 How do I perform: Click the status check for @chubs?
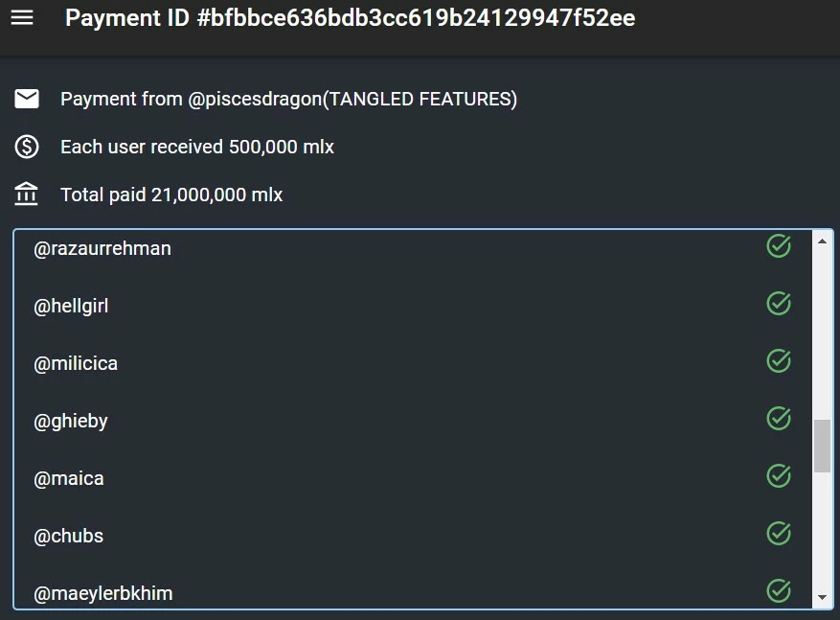[x=779, y=533]
